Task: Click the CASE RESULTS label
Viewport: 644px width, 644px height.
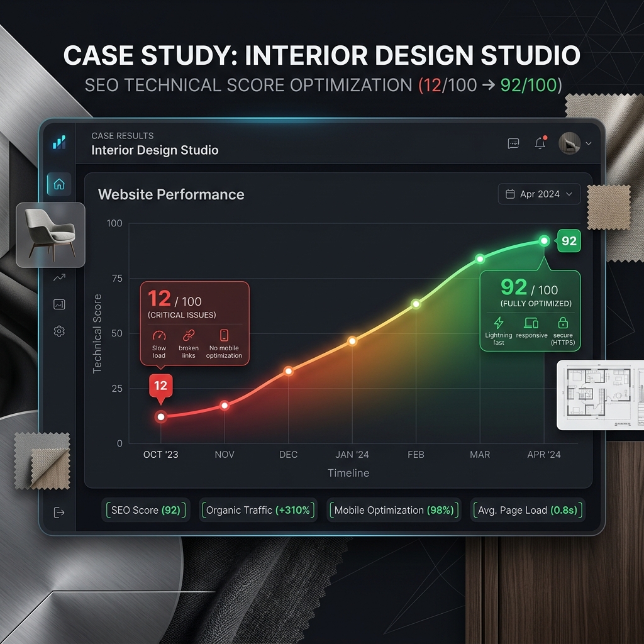Action: coord(123,136)
